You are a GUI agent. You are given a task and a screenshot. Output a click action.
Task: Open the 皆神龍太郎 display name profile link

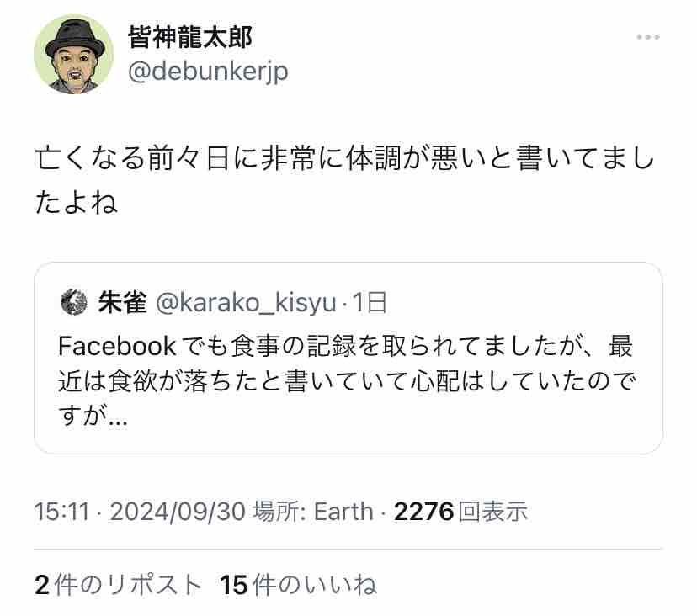(189, 37)
